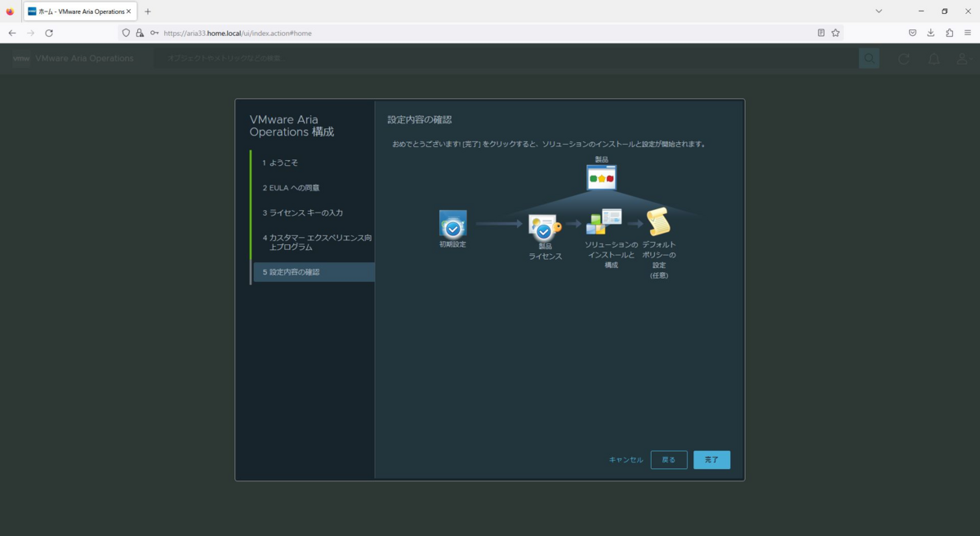Select step 5 設定内容の確認
Viewport: 980px width, 536px height.
point(314,272)
